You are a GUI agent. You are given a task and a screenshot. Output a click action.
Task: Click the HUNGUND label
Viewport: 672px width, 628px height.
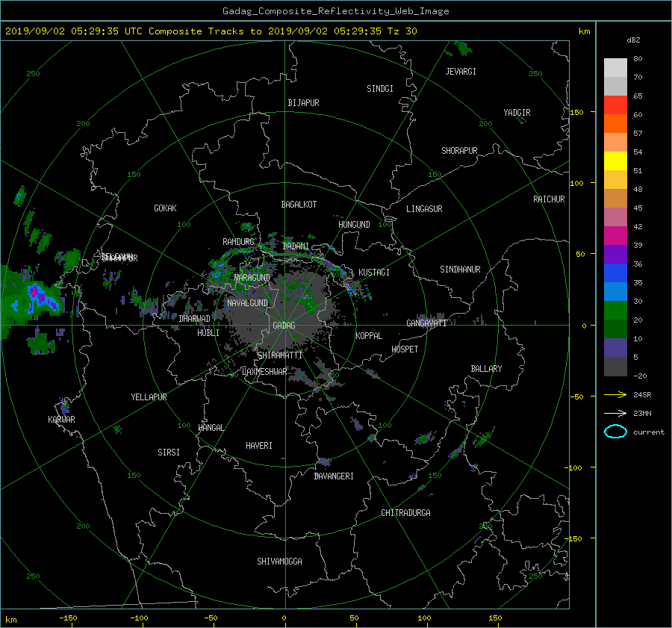[x=354, y=225]
